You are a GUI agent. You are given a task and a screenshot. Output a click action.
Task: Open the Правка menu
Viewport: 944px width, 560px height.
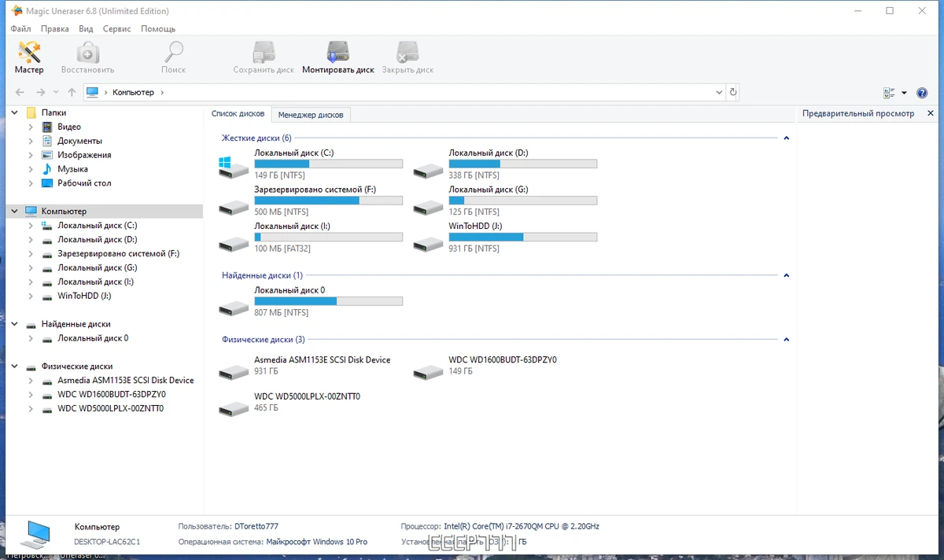(55, 28)
